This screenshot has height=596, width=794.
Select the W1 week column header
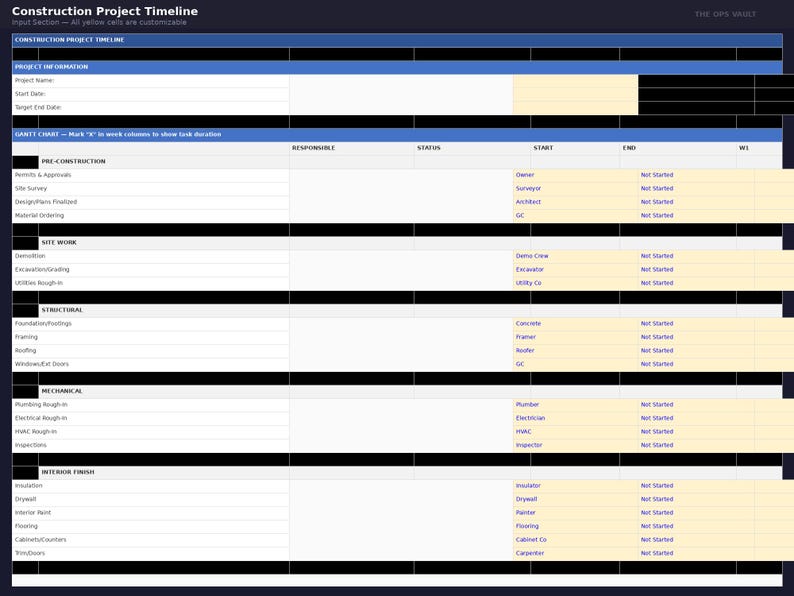pyautogui.click(x=759, y=148)
